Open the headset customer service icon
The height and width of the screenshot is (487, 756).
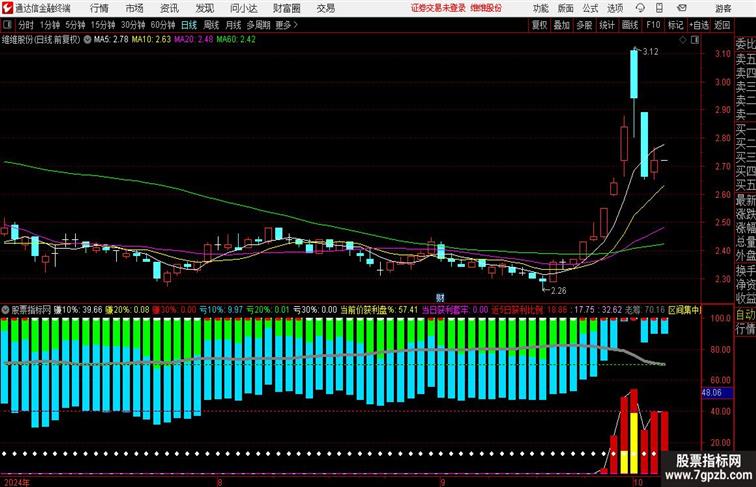(640, 8)
